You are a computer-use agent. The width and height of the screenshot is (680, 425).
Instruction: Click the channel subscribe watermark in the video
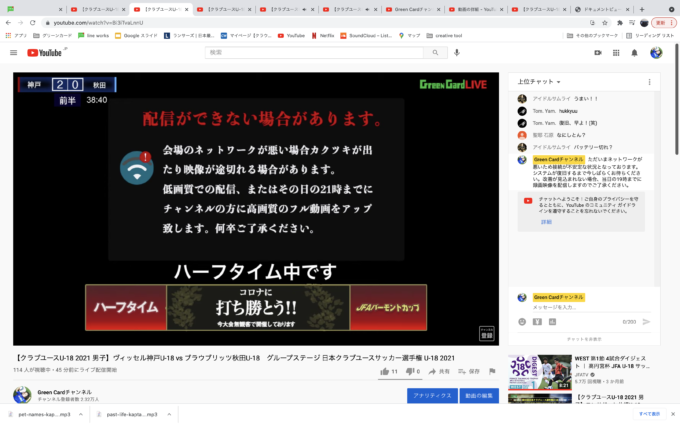click(x=487, y=333)
